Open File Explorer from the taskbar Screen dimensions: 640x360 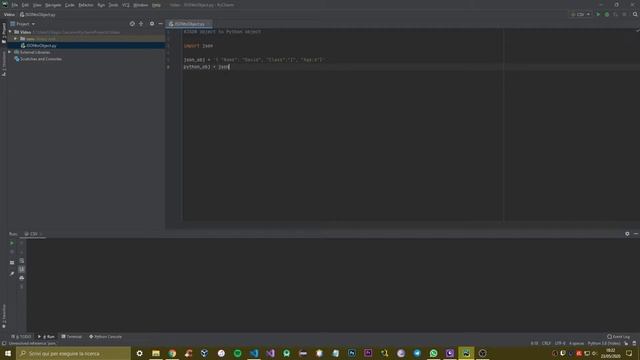[156, 353]
